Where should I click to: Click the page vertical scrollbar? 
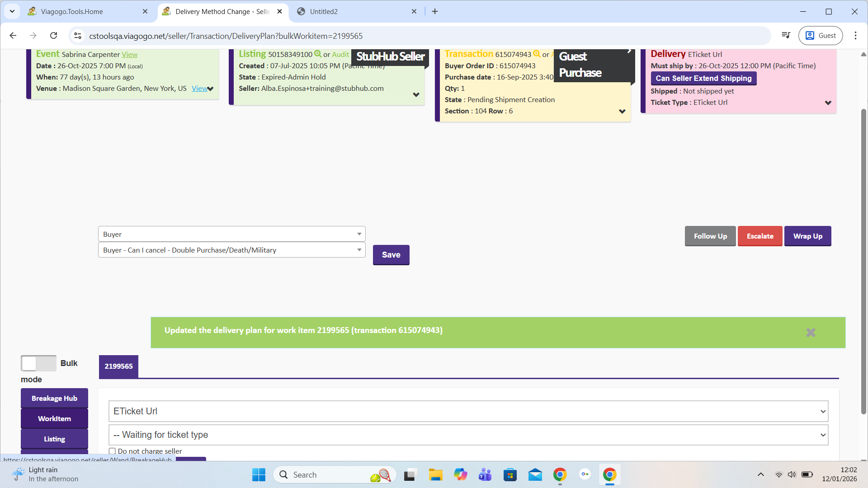(863, 262)
